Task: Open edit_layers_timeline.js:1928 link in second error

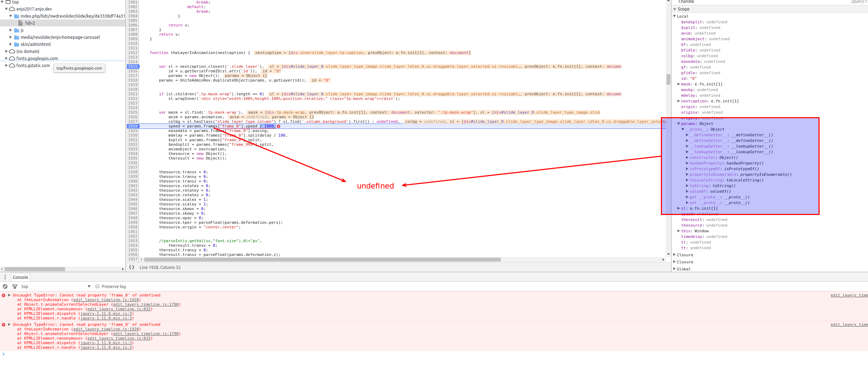Action: point(106,329)
